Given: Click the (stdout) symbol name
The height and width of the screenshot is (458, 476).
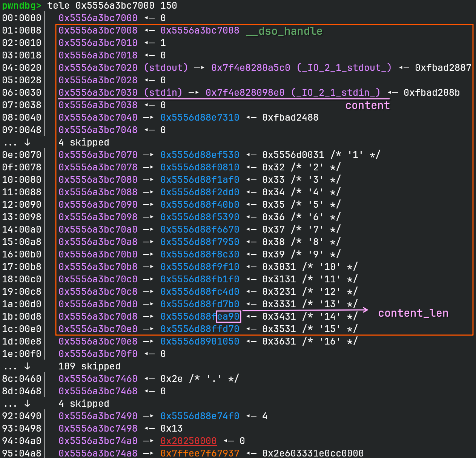Looking at the screenshot, I should (166, 68).
